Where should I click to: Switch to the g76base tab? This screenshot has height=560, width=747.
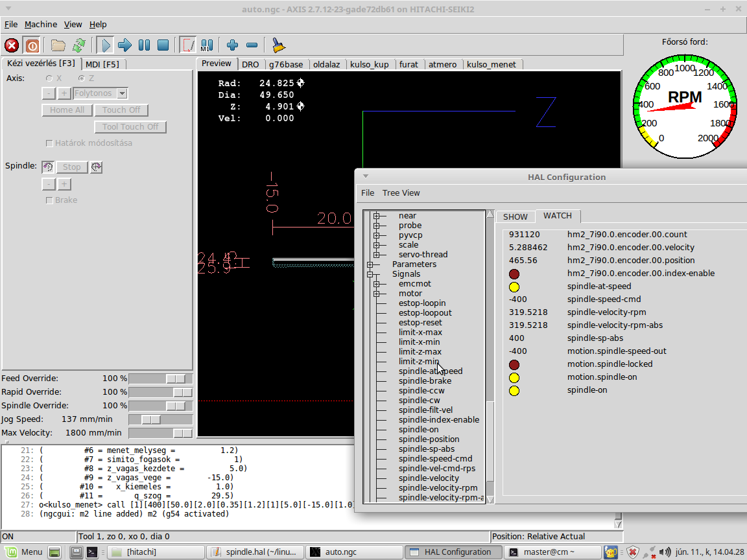(x=285, y=64)
